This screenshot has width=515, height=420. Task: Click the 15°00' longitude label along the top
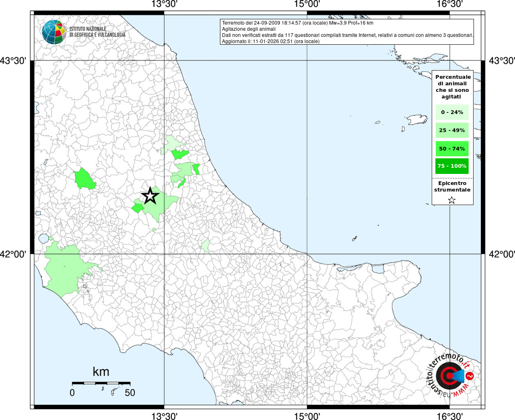(x=307, y=5)
